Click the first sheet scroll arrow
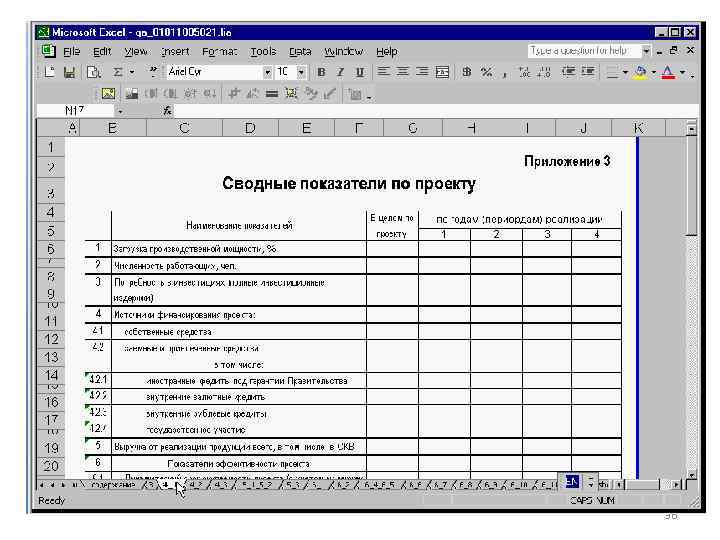 [x=42, y=484]
